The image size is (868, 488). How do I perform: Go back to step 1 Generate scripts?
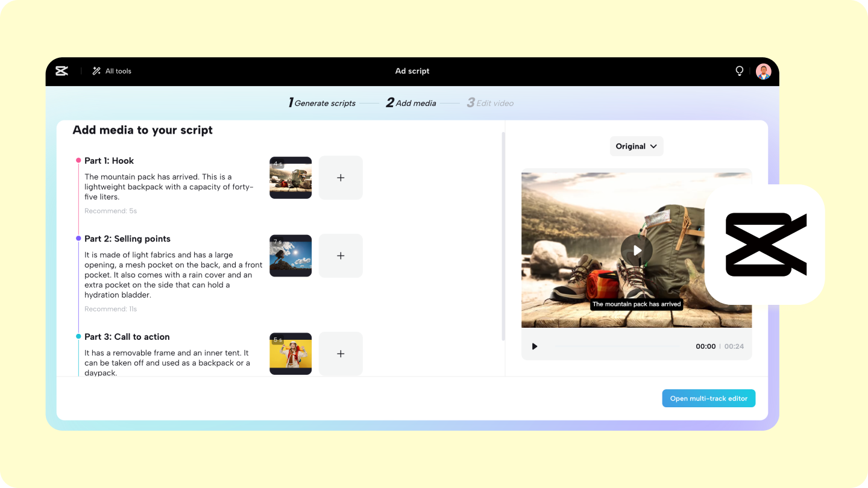[322, 102]
